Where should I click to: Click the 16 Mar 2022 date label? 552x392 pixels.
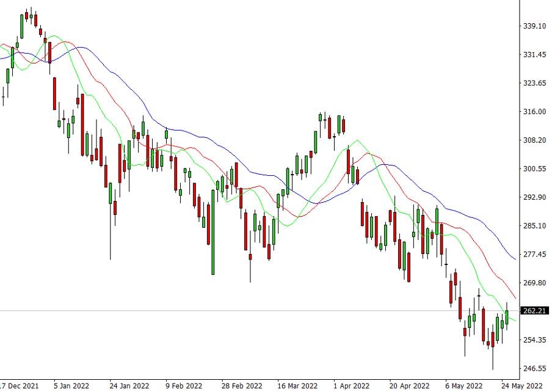coord(297,385)
